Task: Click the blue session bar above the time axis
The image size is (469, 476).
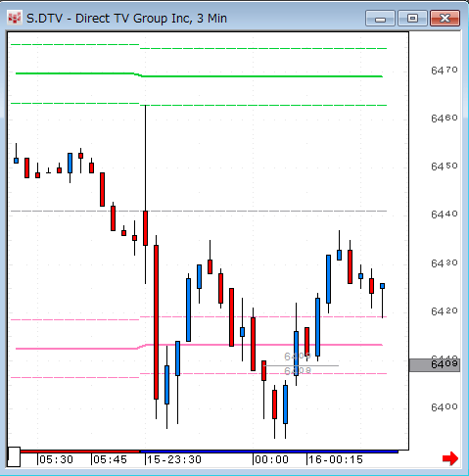Action: point(269,452)
